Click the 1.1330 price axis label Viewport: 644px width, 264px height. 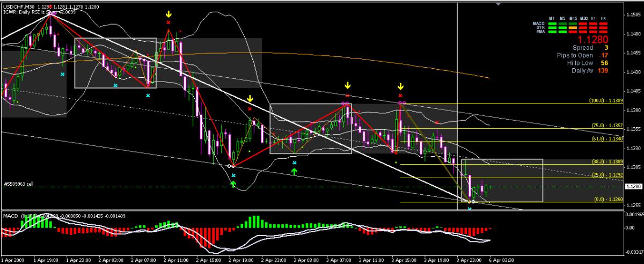coord(634,148)
